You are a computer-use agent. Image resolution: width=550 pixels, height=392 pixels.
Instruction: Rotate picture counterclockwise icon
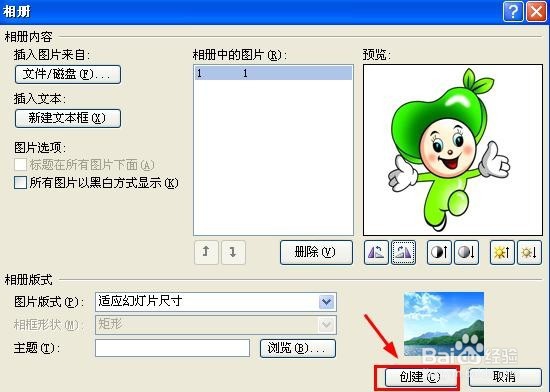376,252
